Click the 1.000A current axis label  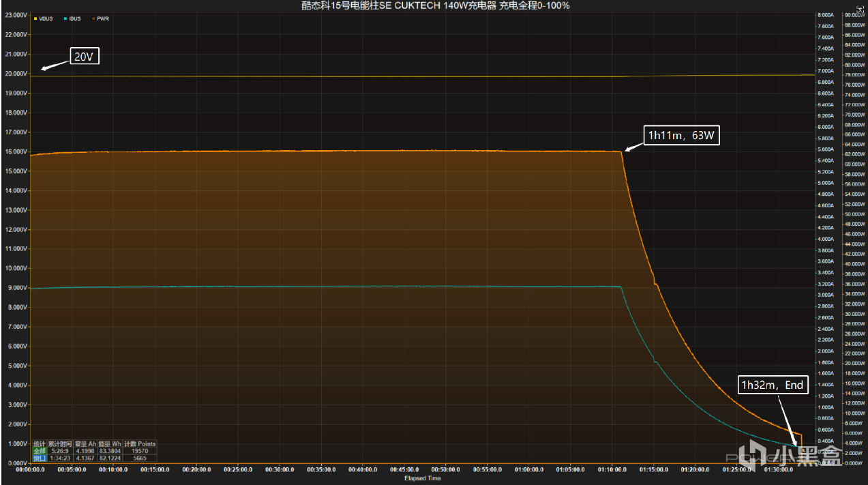[x=824, y=407]
